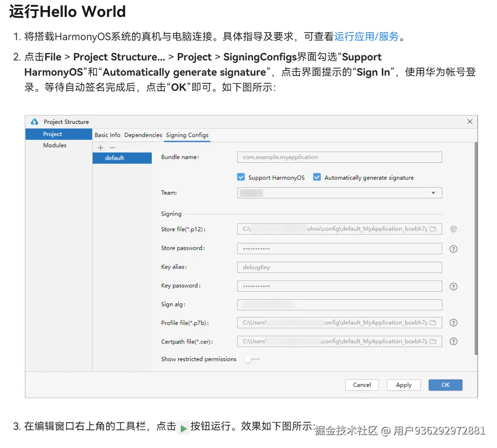Click the dialog's vertical scrollbar
Viewport: 497px width, 448px height.
coord(476,249)
